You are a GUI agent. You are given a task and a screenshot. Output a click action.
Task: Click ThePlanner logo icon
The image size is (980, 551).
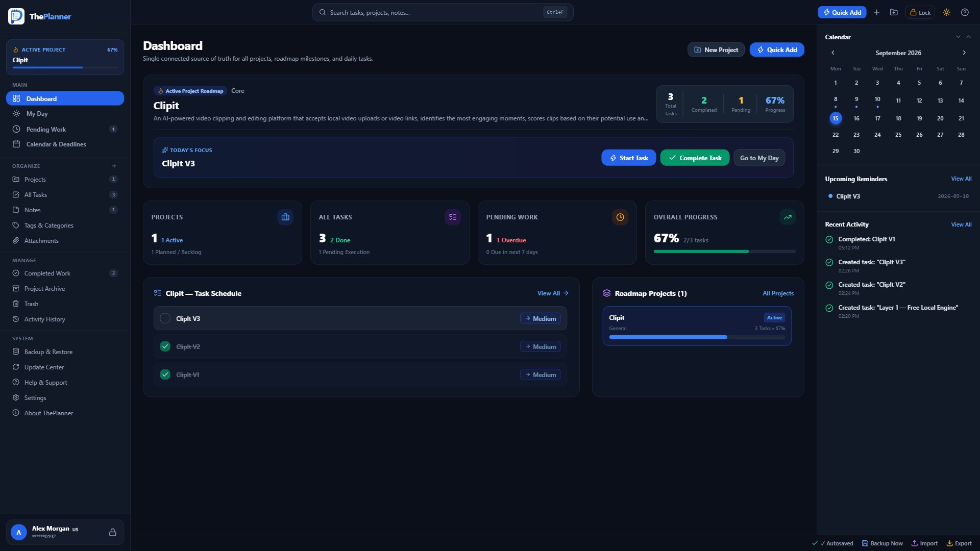click(x=16, y=16)
